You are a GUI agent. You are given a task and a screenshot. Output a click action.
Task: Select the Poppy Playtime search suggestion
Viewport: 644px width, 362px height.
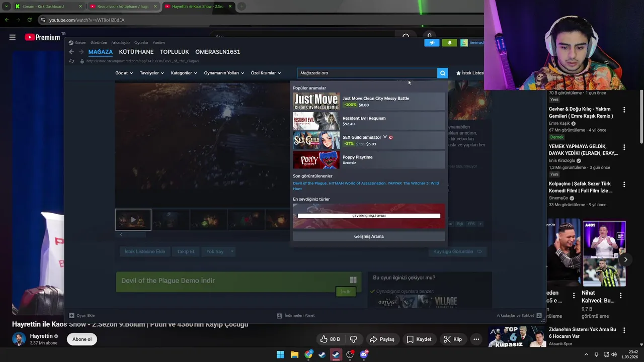(369, 160)
